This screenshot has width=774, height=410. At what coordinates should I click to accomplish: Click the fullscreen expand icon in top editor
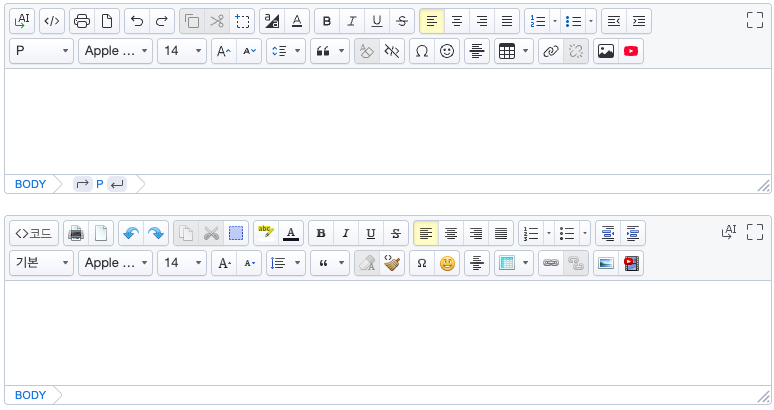pos(755,20)
